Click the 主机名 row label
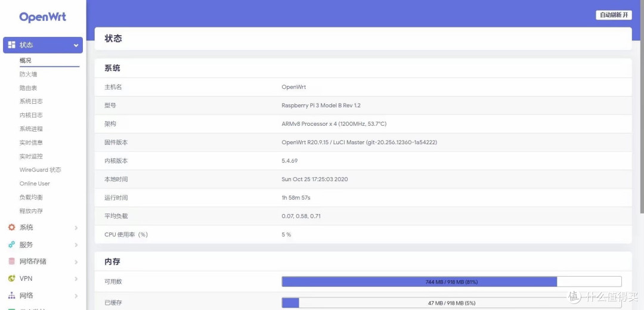This screenshot has width=644, height=310. [113, 87]
